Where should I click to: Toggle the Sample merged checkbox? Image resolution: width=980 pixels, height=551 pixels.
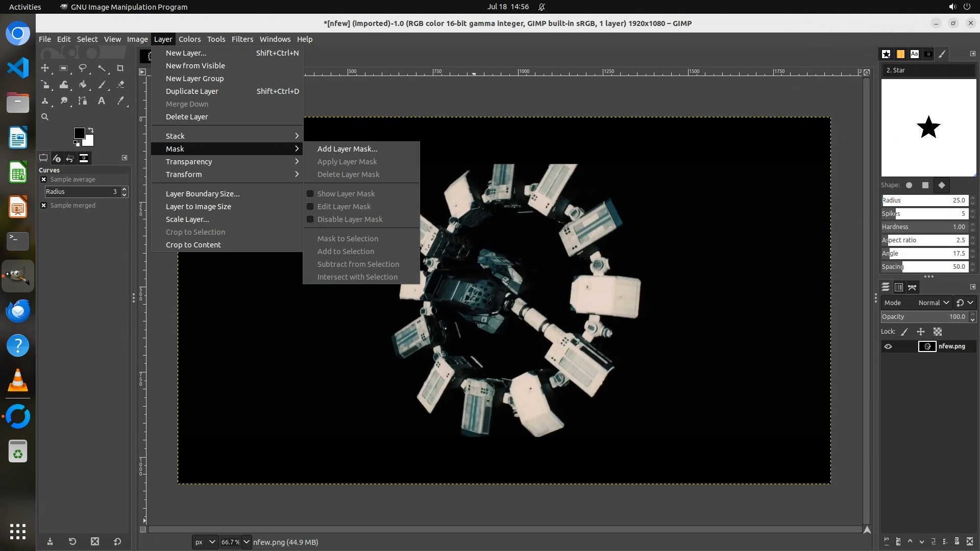tap(44, 206)
